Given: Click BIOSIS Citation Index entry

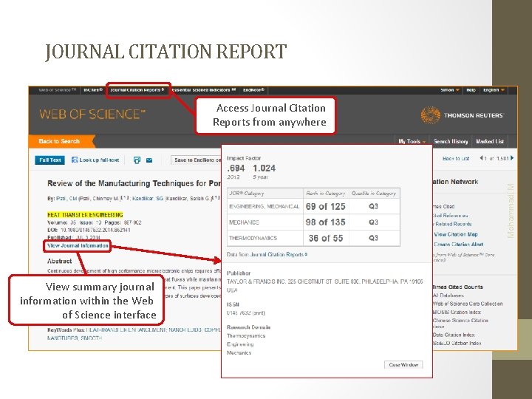Looking at the screenshot, I should [457, 312].
